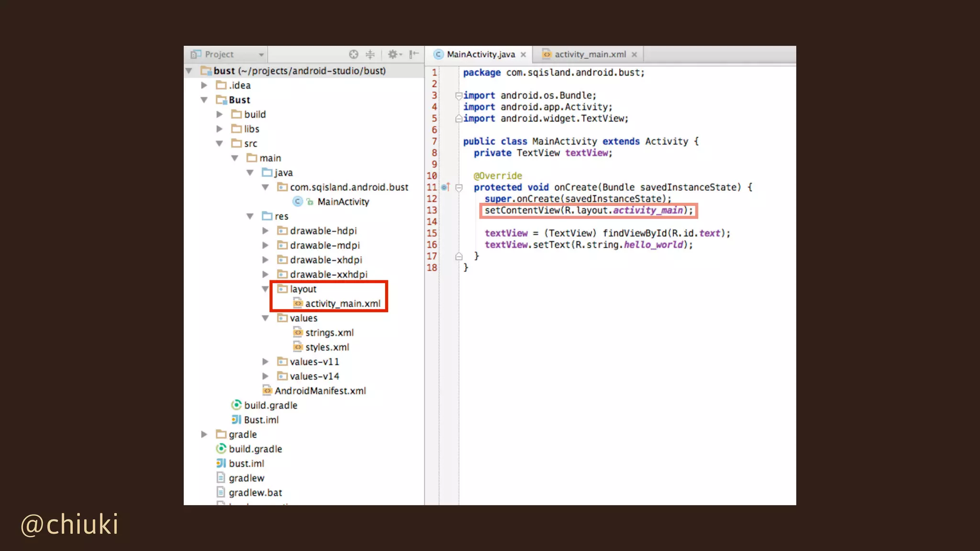Close the MainActivity.java tab

click(523, 55)
